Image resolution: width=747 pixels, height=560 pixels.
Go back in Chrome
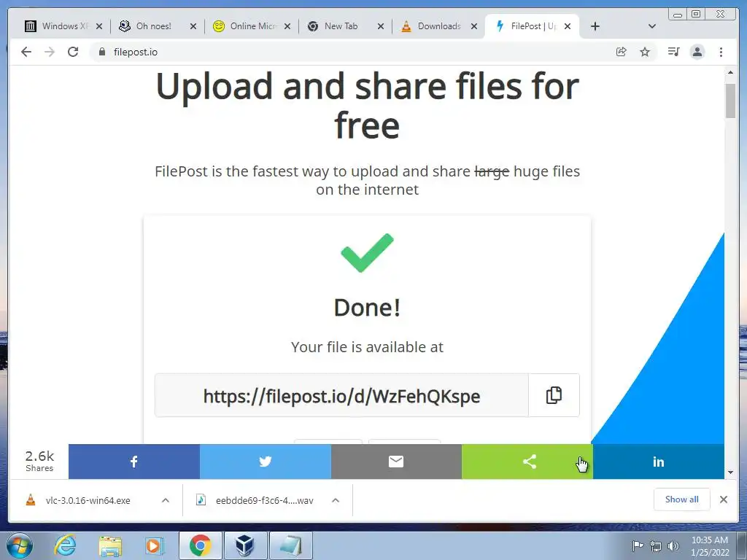[x=26, y=52]
